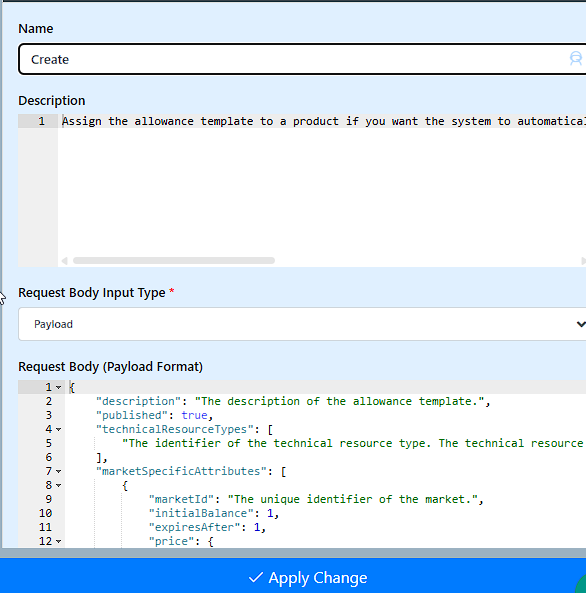The image size is (586, 593).
Task: Apply Change button at bottom
Action: pos(293,576)
